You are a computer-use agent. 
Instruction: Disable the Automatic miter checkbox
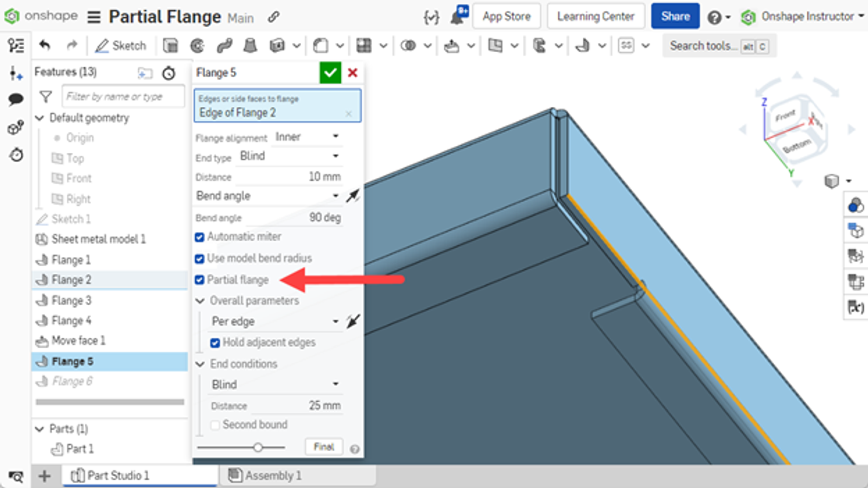[200, 236]
